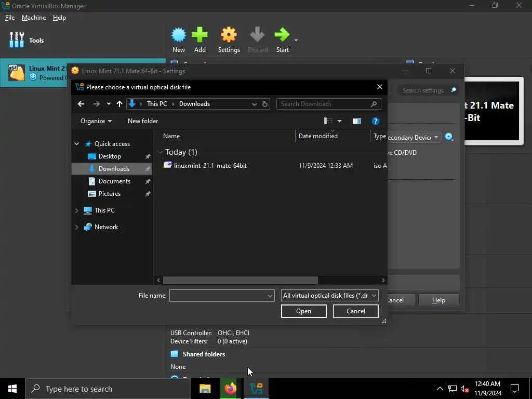532x399 pixels.
Task: Cancel the file chooser dialog
Action: point(355,311)
